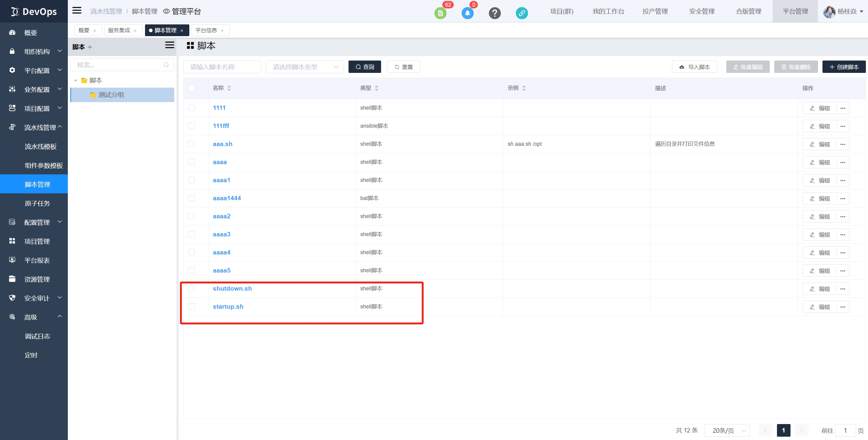Click the 请输入脚本名称 search field
868x440 pixels.
click(x=222, y=67)
